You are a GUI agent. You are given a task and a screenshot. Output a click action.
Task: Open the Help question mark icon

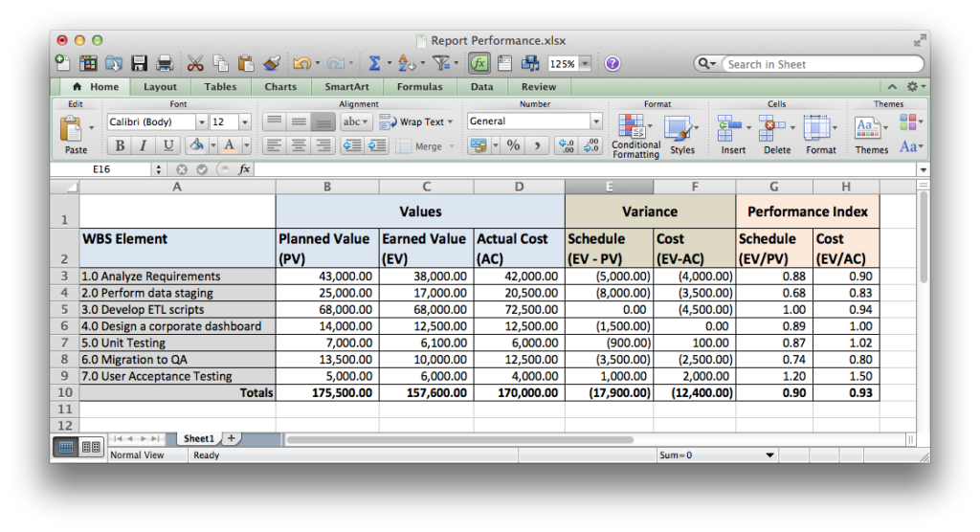coord(612,64)
